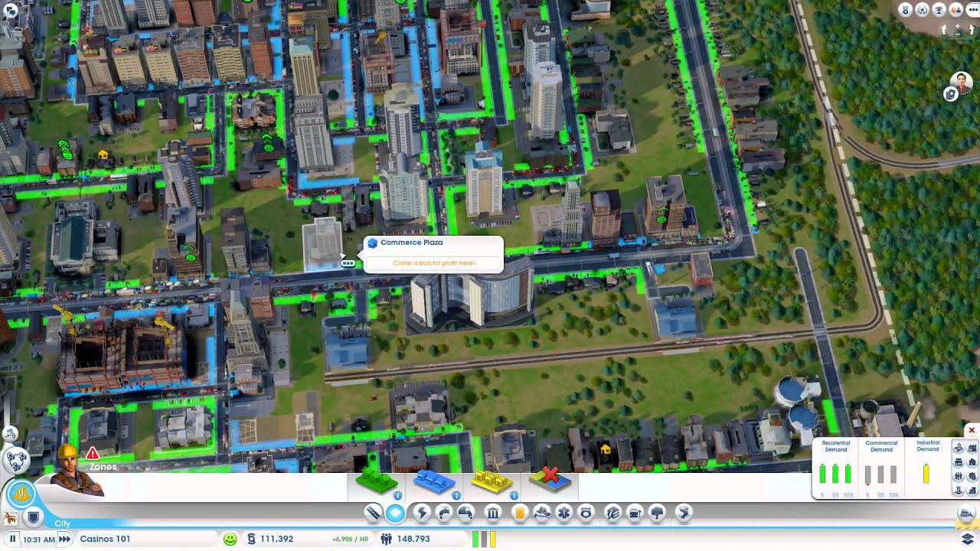Click the happiness smiley face approval indicator
Viewport: 980px width, 551px height.
[x=230, y=539]
